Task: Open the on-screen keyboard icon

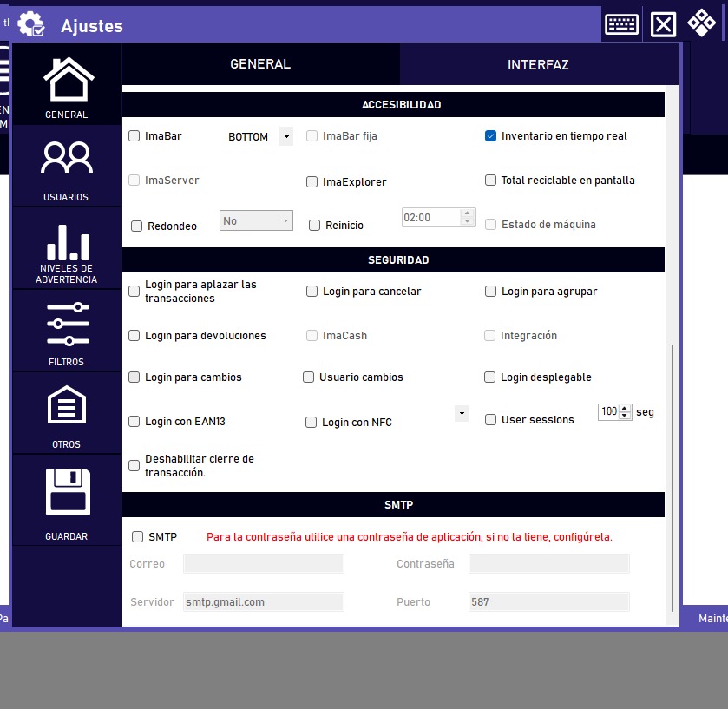Action: pyautogui.click(x=621, y=24)
